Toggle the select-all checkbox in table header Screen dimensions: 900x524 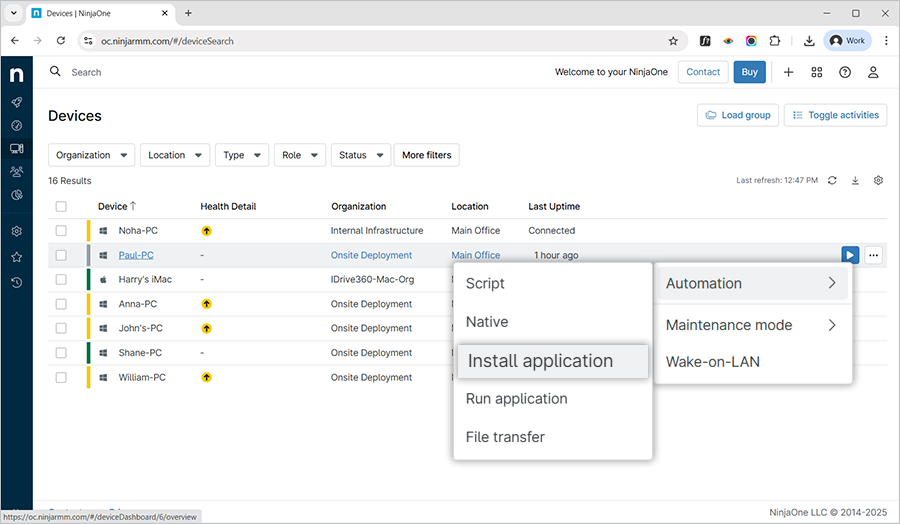[61, 207]
